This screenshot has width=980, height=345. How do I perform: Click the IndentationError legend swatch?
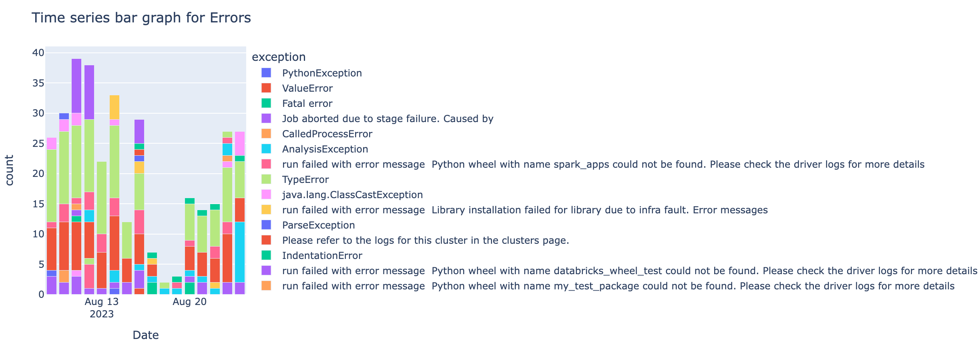point(266,255)
